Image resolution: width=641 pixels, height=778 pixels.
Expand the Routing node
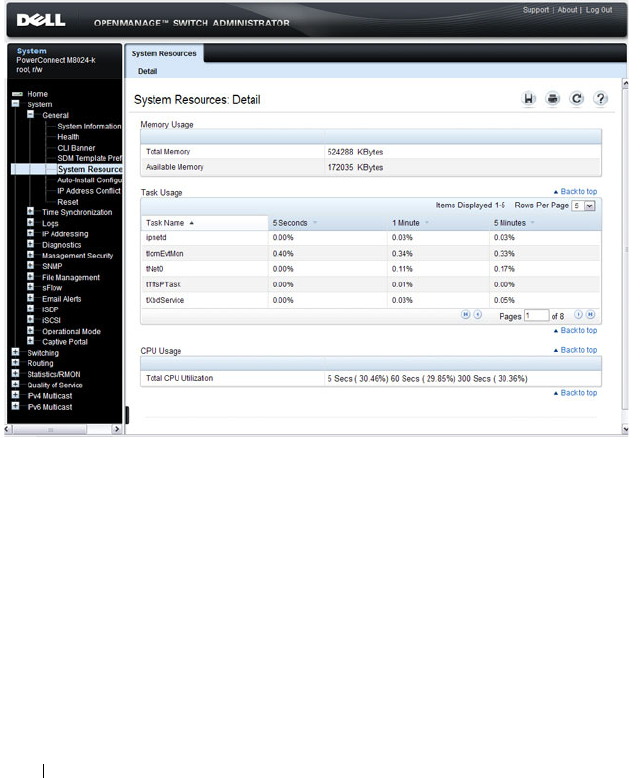15,362
